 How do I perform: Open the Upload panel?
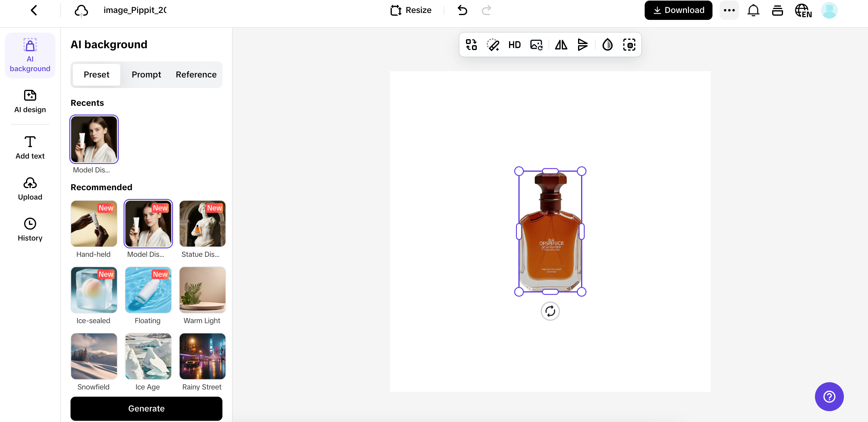(30, 188)
